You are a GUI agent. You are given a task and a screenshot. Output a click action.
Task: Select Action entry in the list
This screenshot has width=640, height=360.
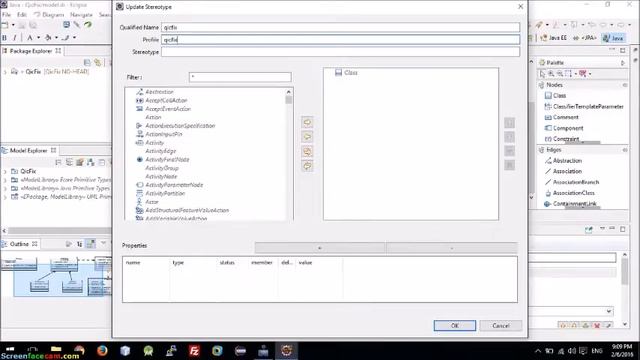click(153, 117)
